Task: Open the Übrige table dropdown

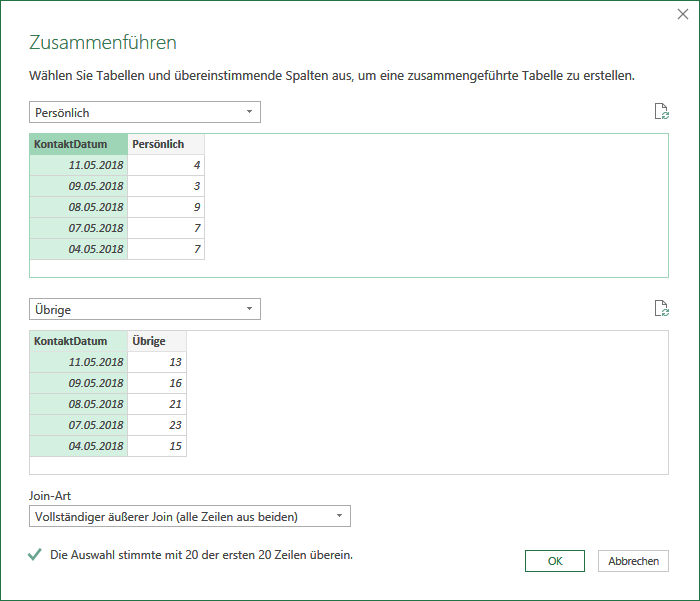Action: (145, 309)
